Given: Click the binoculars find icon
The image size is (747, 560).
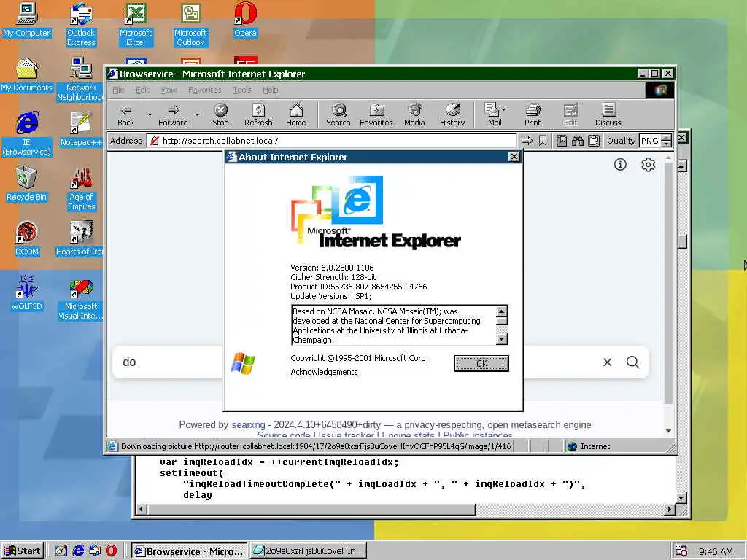Looking at the screenshot, I should [x=578, y=141].
